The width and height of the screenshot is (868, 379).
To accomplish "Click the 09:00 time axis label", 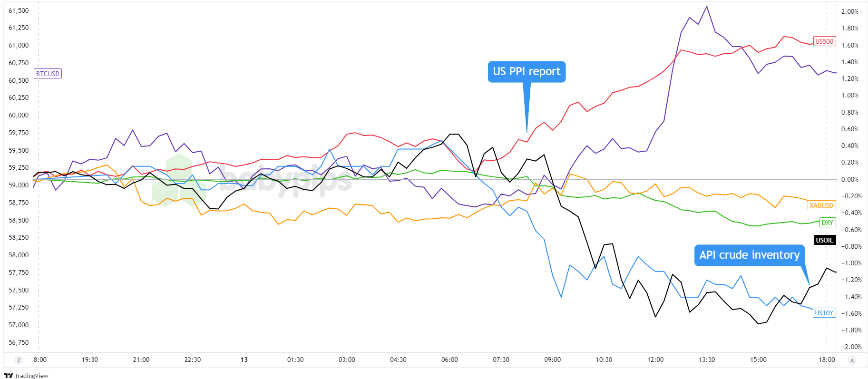I will pos(553,360).
